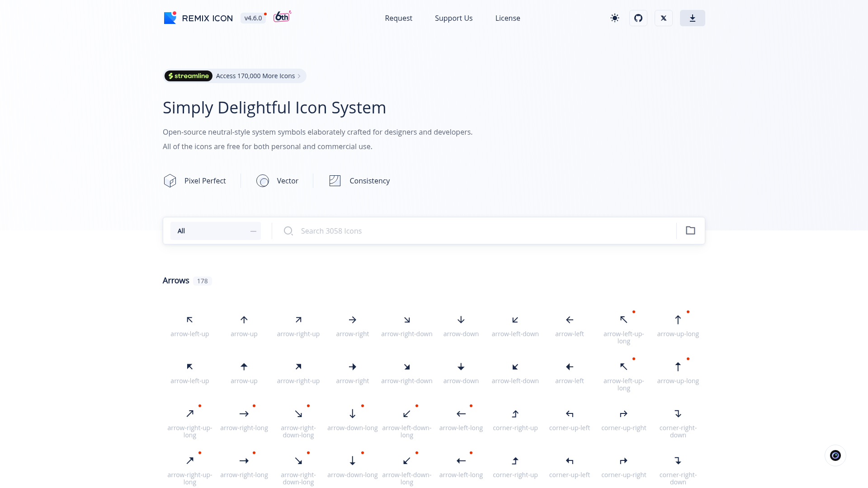The width and height of the screenshot is (868, 488).
Task: Open the chat widget bubble
Action: [x=835, y=455]
